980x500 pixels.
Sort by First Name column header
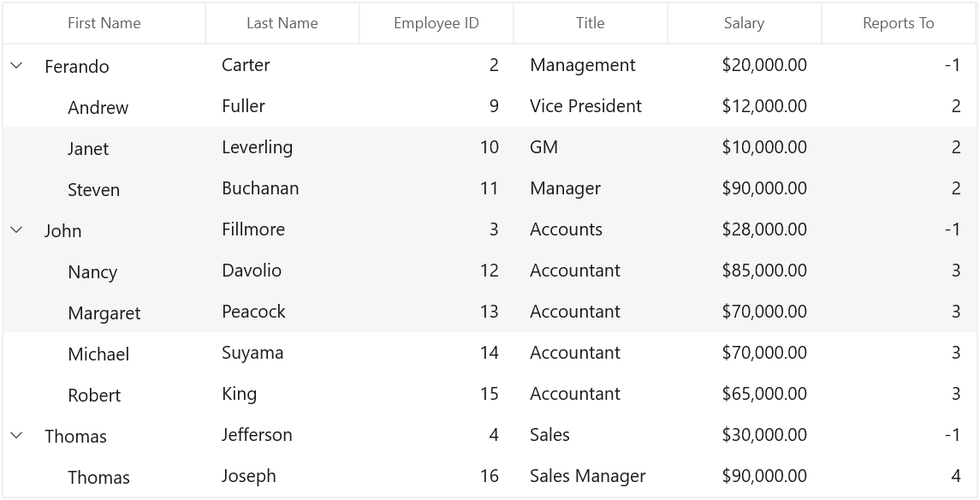(x=104, y=23)
